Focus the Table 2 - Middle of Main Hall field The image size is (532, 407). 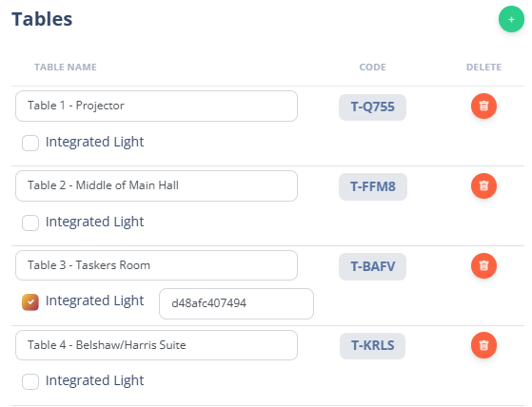(x=156, y=185)
